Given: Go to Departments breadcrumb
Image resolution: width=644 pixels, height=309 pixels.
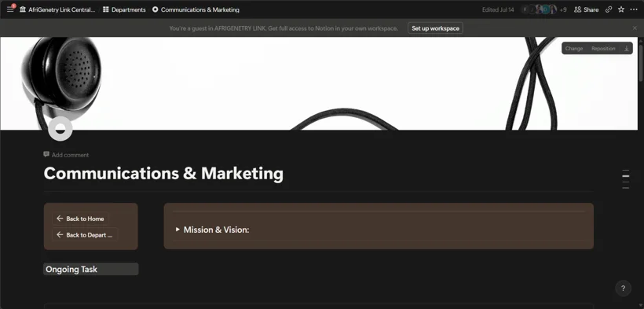Looking at the screenshot, I should coord(124,9).
